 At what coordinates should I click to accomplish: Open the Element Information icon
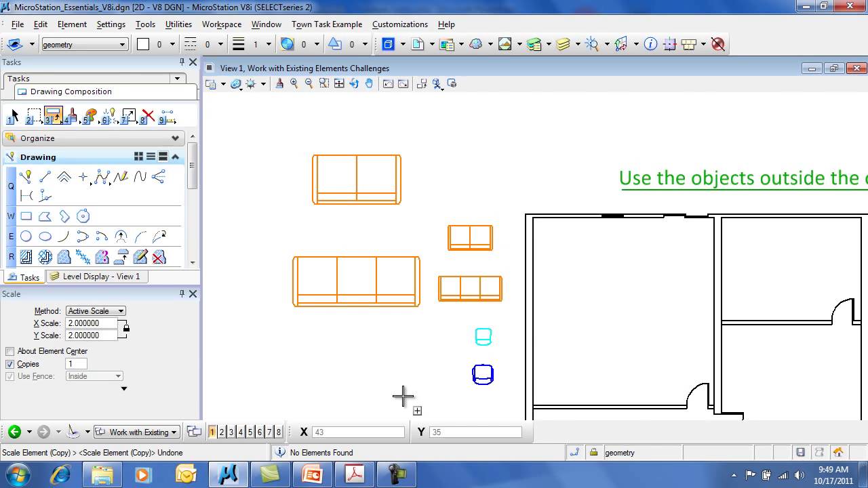pos(650,44)
